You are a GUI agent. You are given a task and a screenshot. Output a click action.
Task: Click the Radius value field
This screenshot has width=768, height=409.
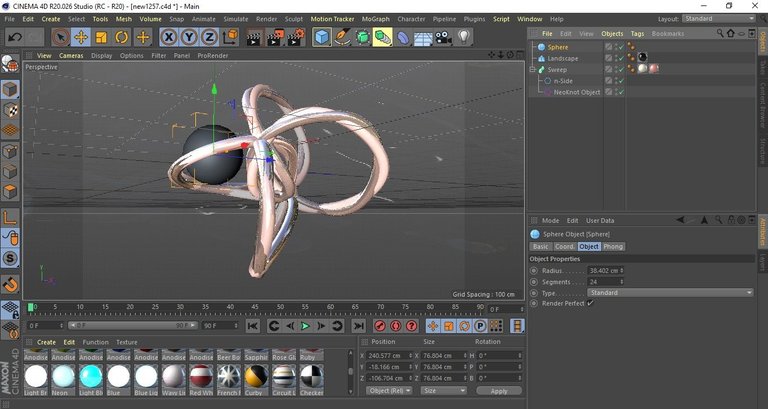603,270
